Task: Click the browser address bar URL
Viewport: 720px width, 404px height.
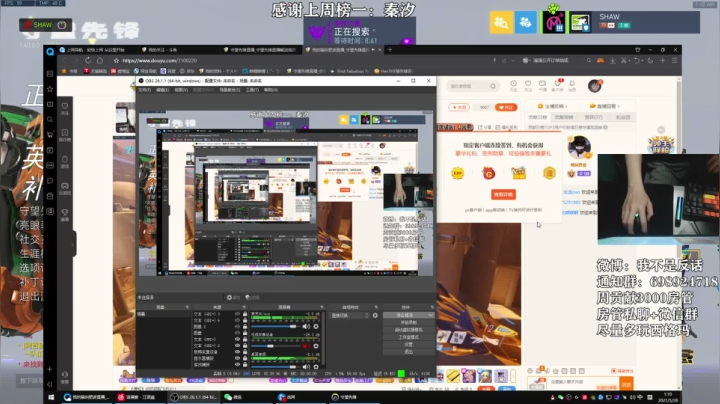Action: 160,60
